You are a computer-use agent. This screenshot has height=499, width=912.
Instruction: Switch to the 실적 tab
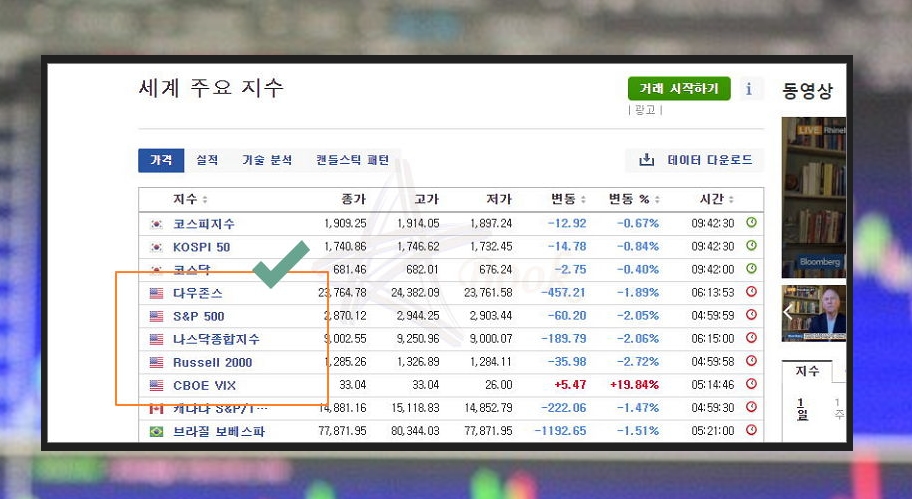[207, 160]
